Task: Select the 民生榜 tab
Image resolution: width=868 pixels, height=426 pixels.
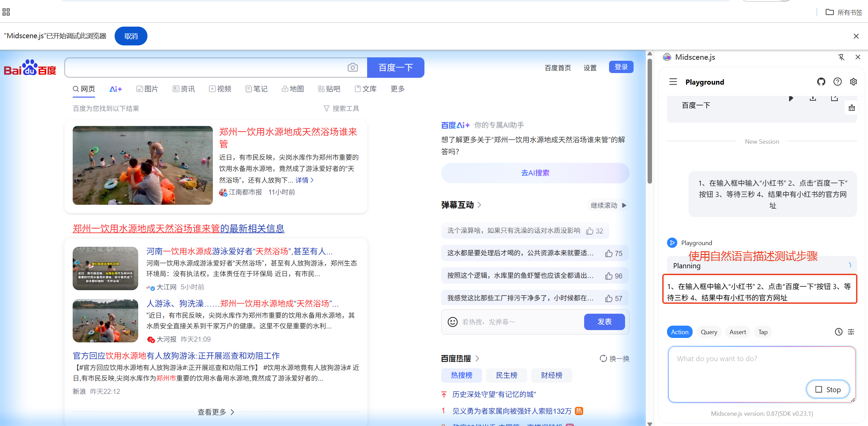Action: [x=506, y=375]
